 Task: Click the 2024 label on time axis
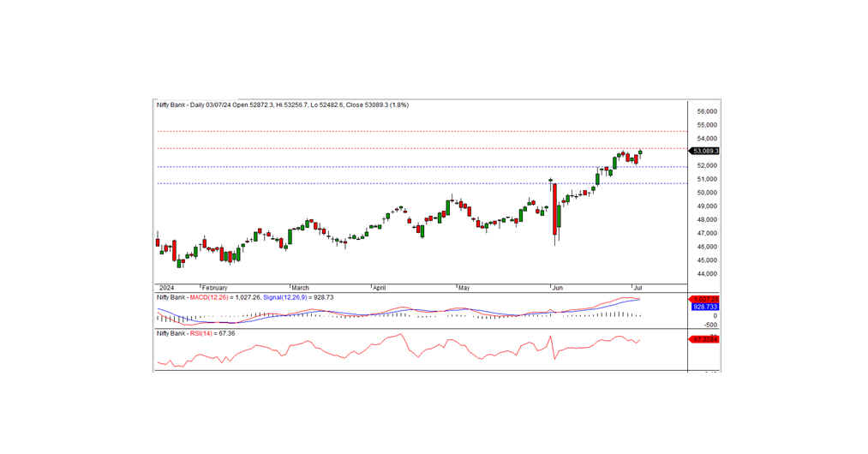(166, 288)
